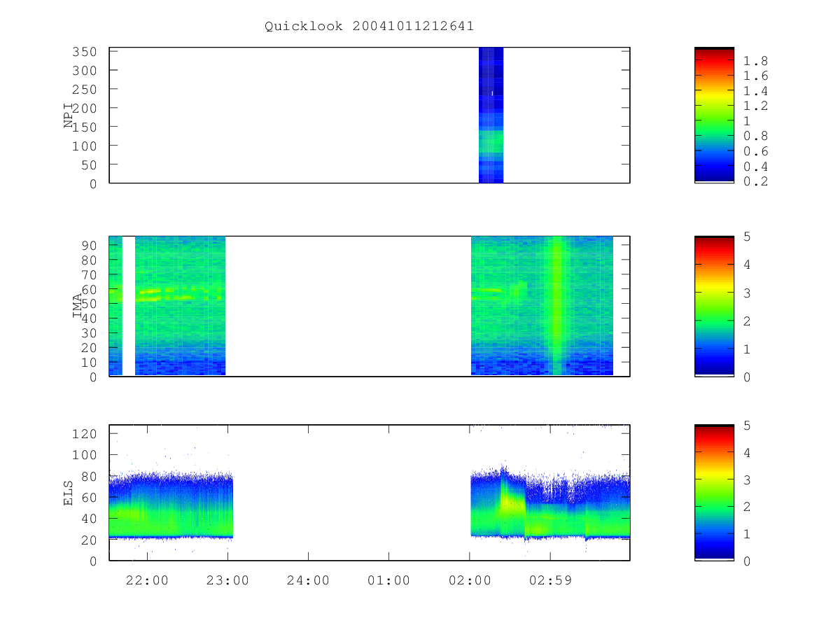Click the bright vertical stripe in IMA panel
Viewport: 840px width, 630px height.
click(557, 306)
